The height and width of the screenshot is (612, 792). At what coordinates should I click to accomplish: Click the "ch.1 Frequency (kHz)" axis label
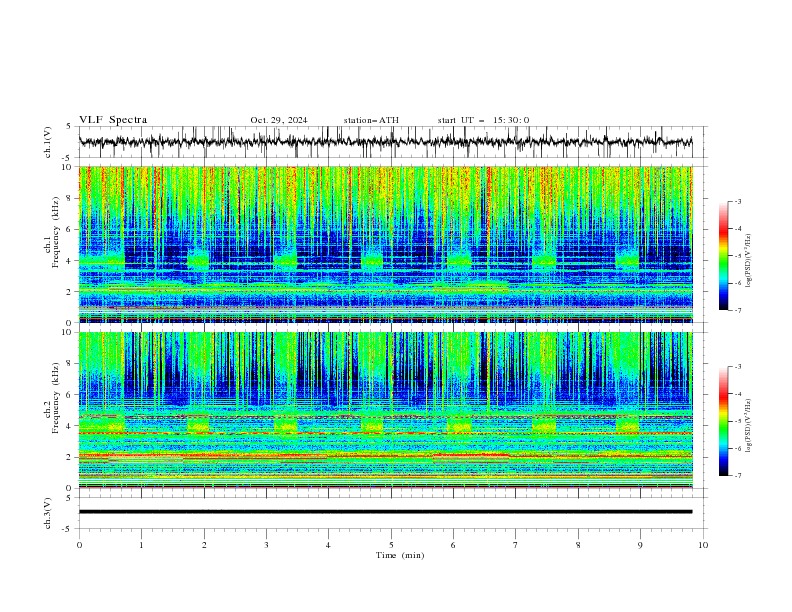click(x=52, y=231)
